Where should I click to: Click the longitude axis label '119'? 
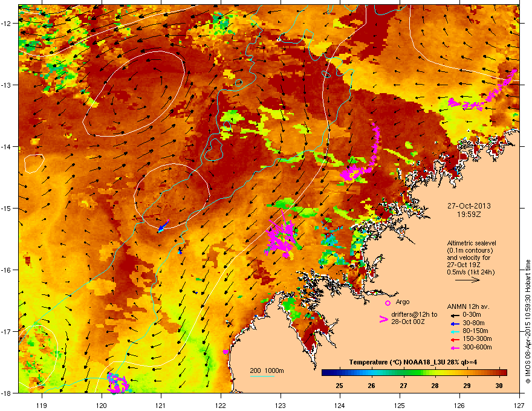click(x=42, y=405)
